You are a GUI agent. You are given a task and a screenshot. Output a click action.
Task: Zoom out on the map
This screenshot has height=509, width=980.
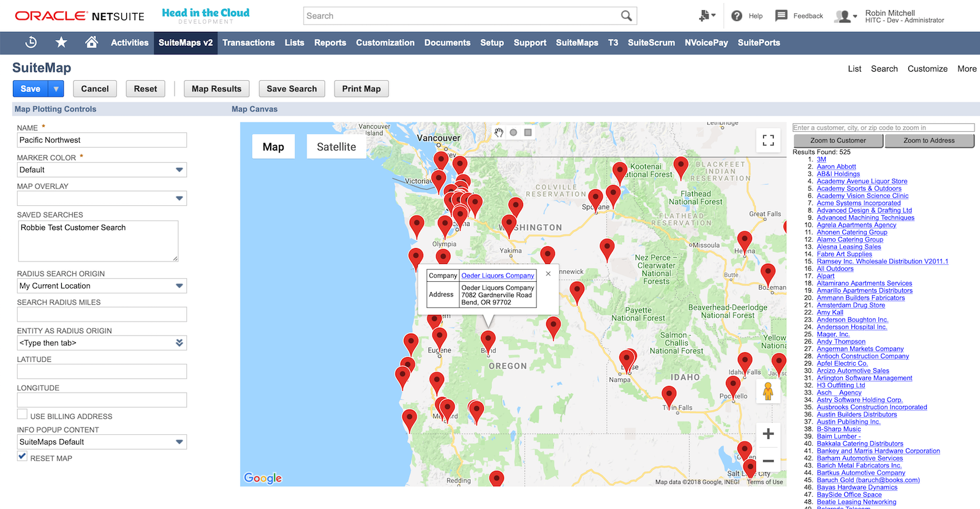768,460
